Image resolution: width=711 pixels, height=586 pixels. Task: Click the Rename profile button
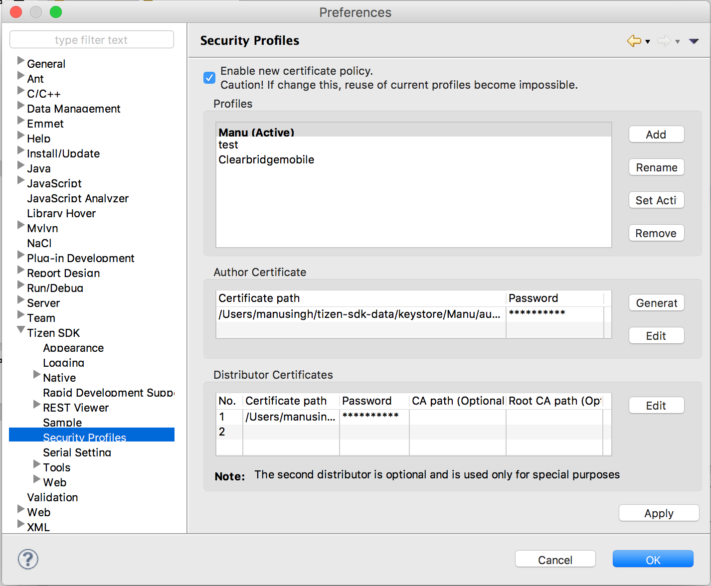click(x=656, y=167)
